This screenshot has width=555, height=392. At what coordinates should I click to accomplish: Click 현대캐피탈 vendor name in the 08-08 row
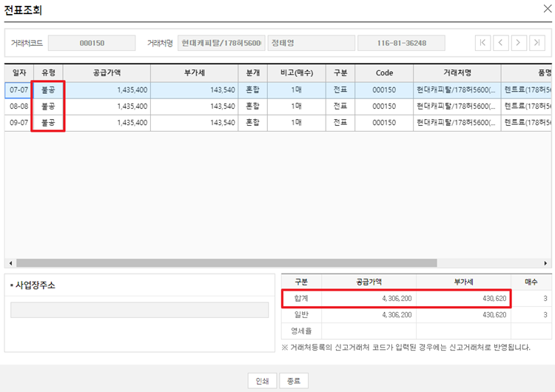pyautogui.click(x=456, y=107)
